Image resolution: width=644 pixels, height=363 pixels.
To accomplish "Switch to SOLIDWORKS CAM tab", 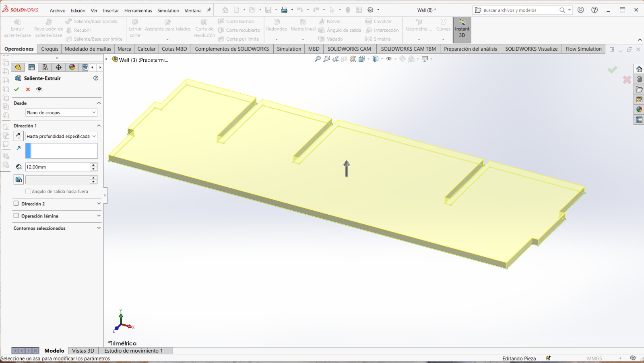I will 349,49.
